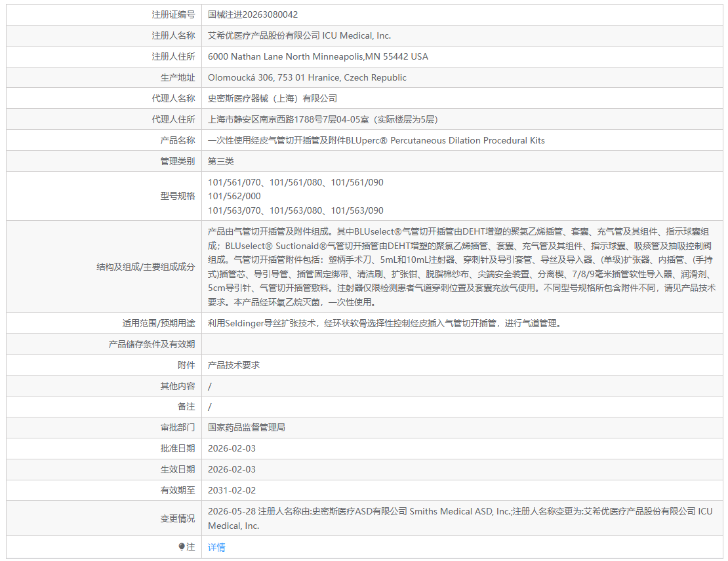
Task: Select the 批准日期 value 2026-02-03
Action: point(232,449)
